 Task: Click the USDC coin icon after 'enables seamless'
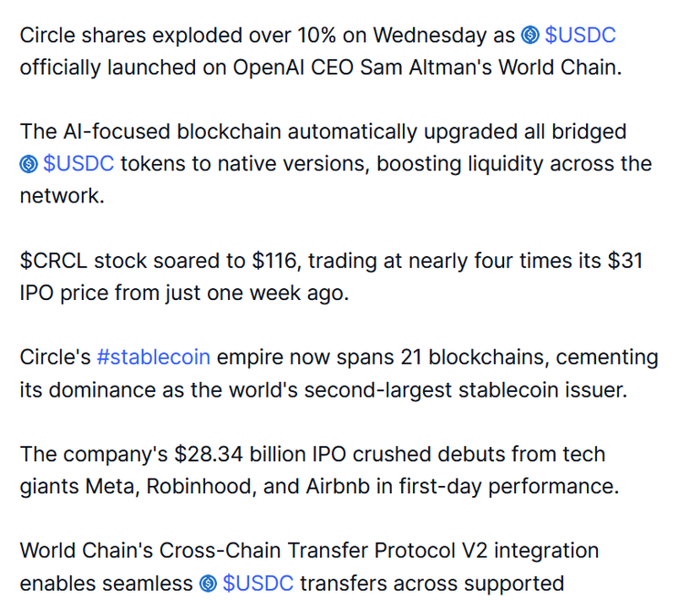pyautogui.click(x=208, y=583)
